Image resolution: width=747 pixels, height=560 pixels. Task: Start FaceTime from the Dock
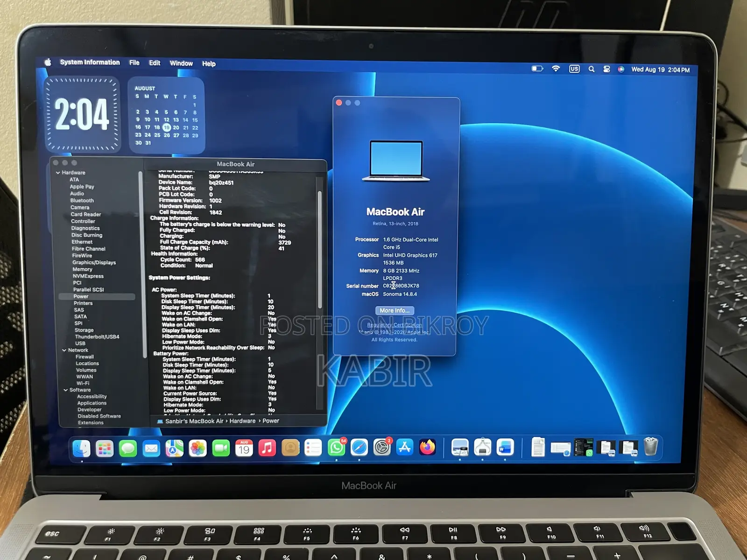[x=221, y=448]
